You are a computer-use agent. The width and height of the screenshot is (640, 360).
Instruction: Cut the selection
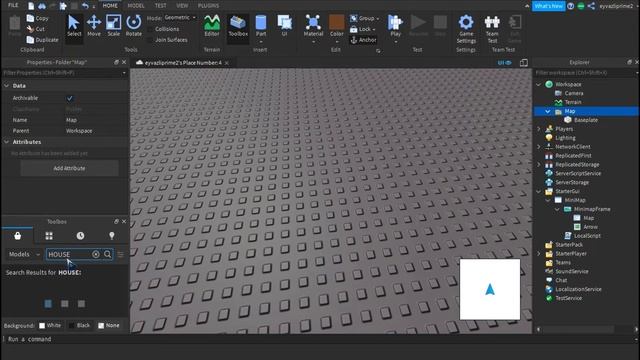tap(36, 29)
